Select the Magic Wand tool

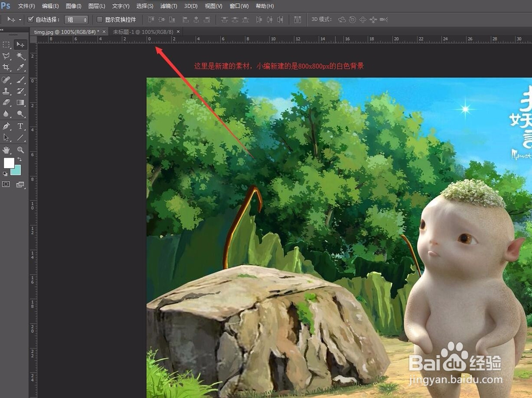[x=20, y=56]
